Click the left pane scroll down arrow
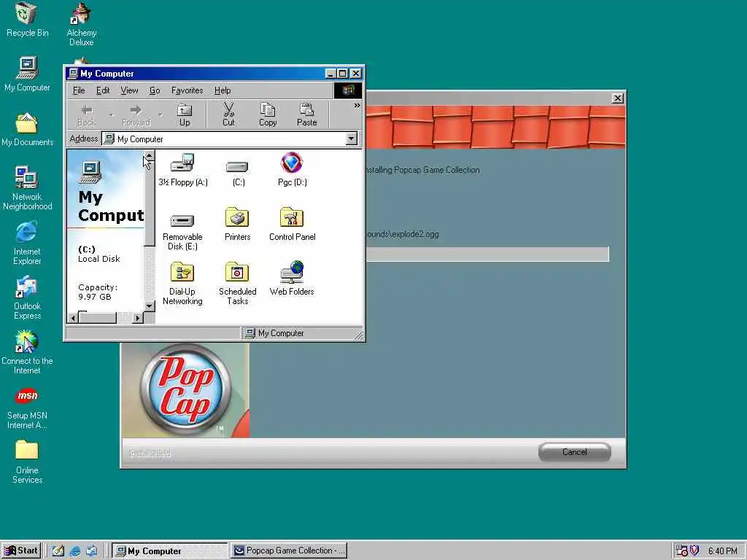Screen dimensions: 747x560 (x=149, y=306)
